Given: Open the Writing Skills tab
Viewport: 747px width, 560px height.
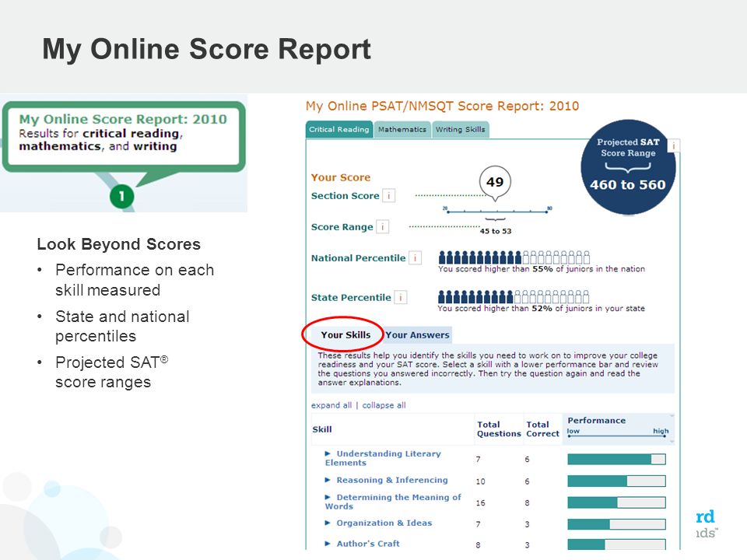Looking at the screenshot, I should [x=460, y=130].
